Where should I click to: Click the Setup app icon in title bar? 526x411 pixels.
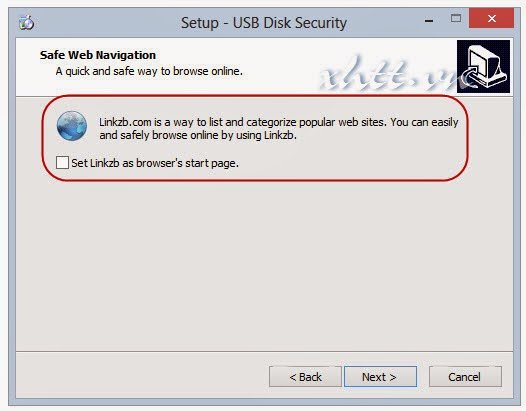click(x=27, y=23)
